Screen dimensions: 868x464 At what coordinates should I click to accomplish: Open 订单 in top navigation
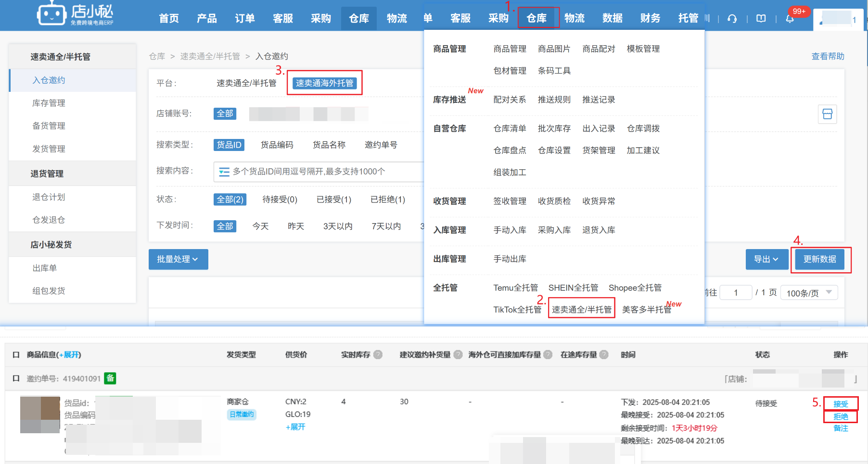click(245, 19)
